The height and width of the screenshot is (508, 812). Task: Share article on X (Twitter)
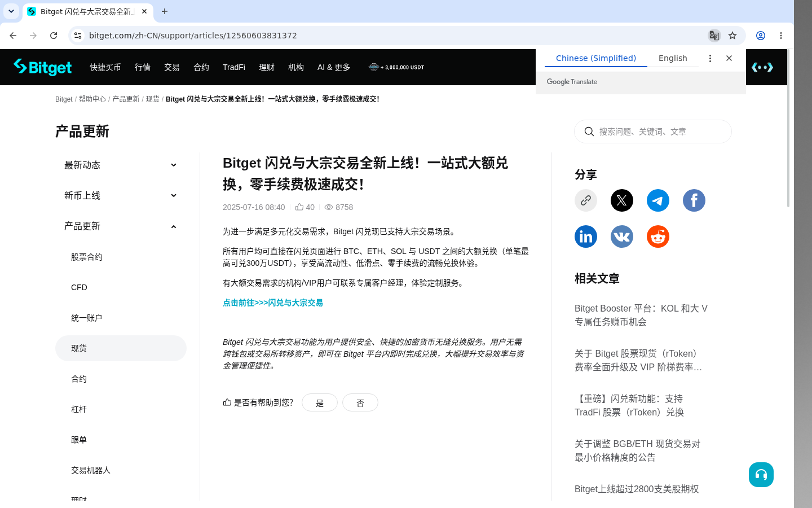click(x=622, y=200)
